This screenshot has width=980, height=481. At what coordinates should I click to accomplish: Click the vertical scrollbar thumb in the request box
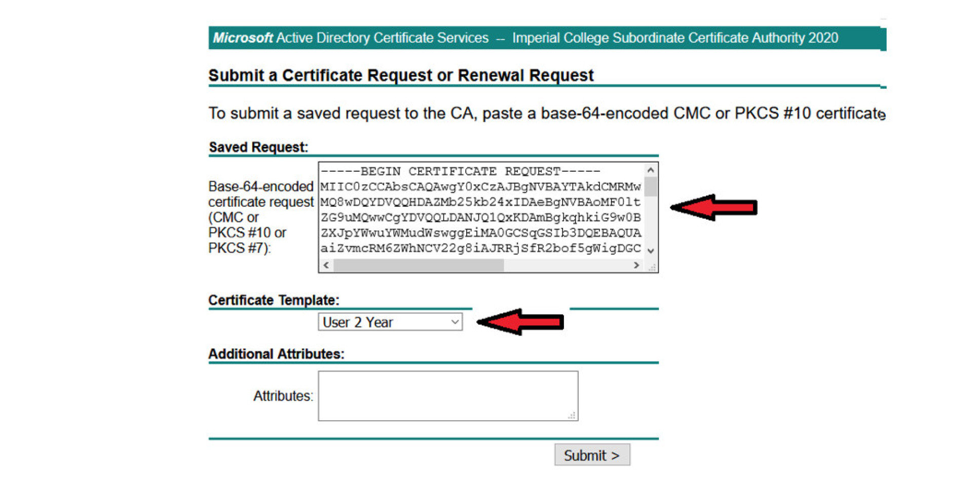tap(651, 186)
